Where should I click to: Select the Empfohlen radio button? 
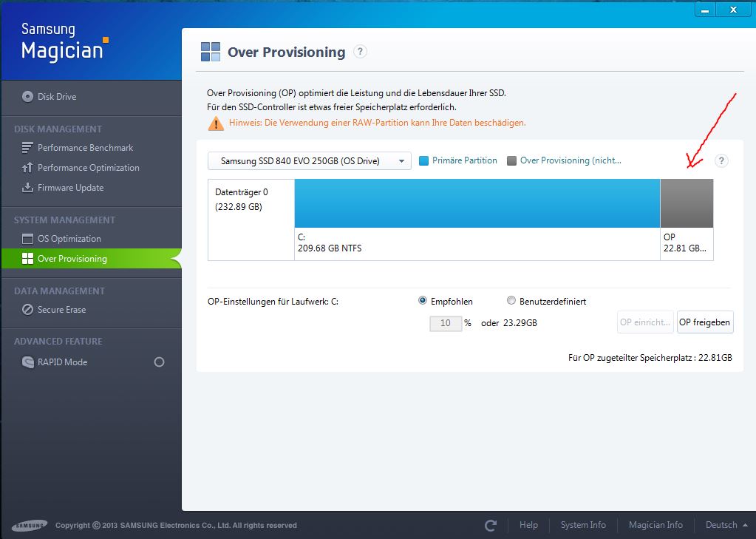pyautogui.click(x=423, y=301)
